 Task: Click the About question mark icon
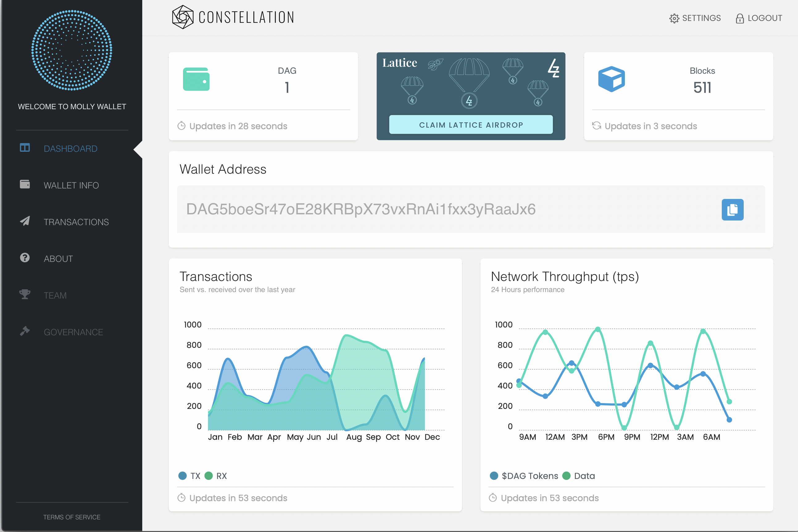[x=25, y=258]
